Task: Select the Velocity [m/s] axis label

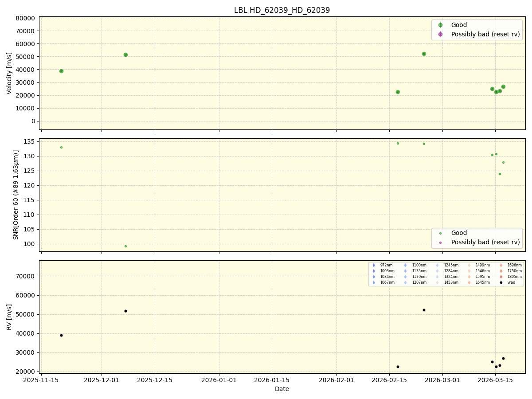Action: [x=9, y=73]
